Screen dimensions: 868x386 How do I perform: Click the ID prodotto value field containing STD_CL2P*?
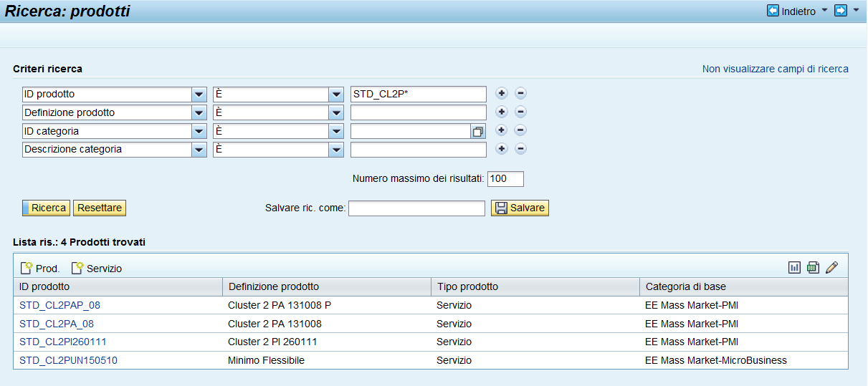(419, 94)
